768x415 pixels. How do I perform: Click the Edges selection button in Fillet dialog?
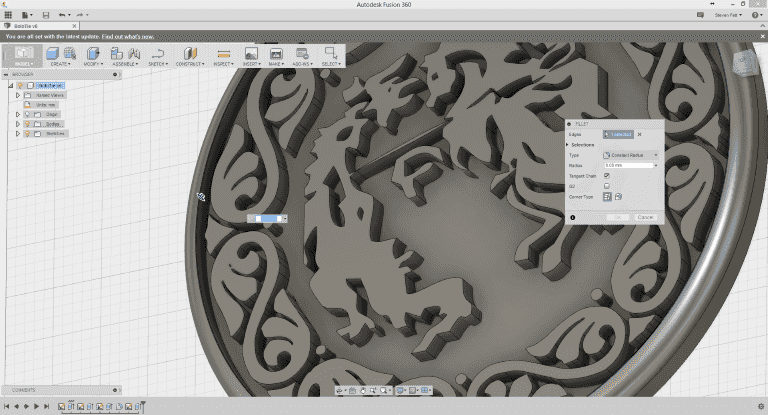point(618,134)
